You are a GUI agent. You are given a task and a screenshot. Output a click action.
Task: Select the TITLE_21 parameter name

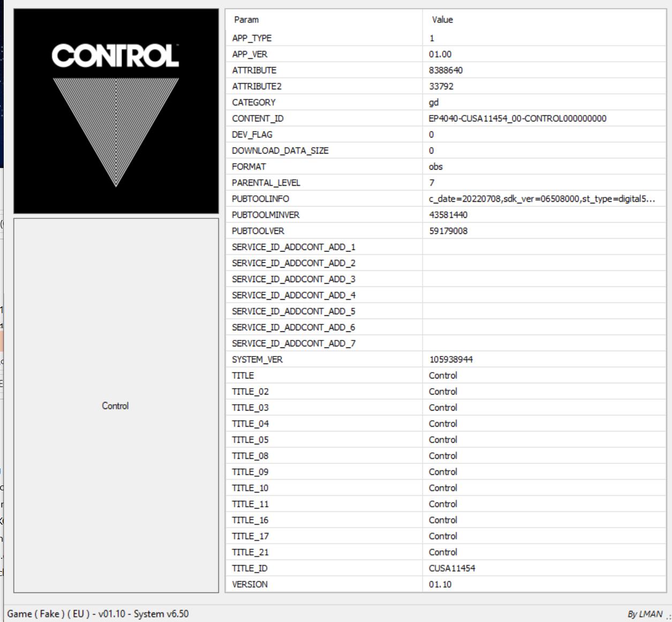point(250,552)
